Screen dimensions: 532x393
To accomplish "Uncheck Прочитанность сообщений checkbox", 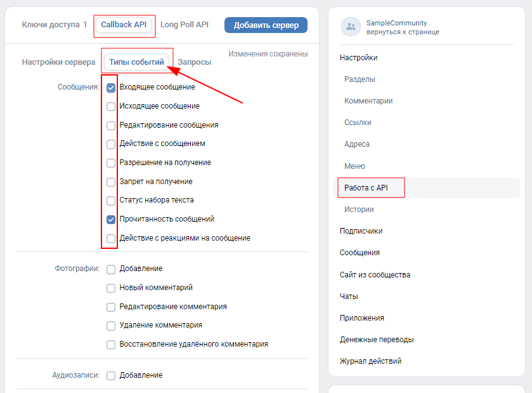I will (x=111, y=220).
